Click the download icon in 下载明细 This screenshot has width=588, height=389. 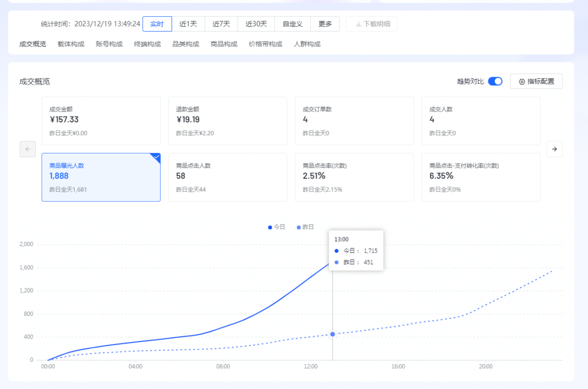click(358, 24)
